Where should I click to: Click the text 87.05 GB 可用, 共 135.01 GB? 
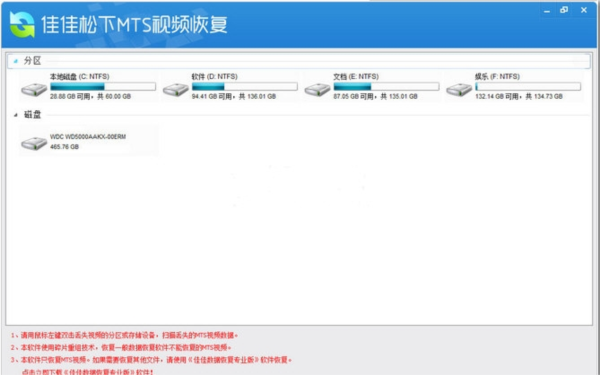(375, 96)
